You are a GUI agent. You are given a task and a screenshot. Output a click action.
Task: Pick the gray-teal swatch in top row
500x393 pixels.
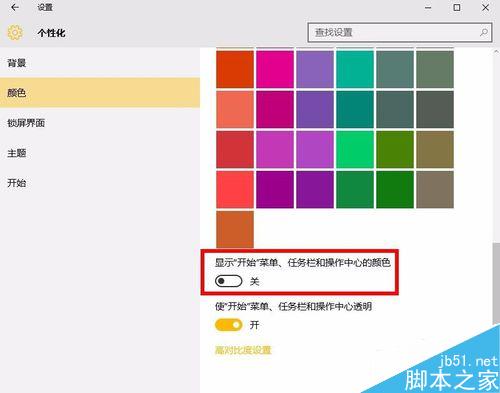(x=395, y=69)
